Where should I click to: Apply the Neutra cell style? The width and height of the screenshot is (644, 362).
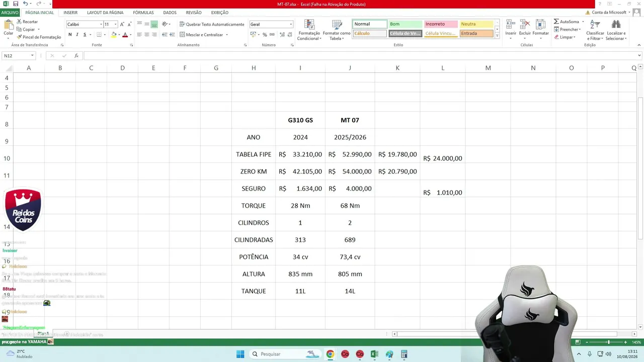pyautogui.click(x=476, y=24)
